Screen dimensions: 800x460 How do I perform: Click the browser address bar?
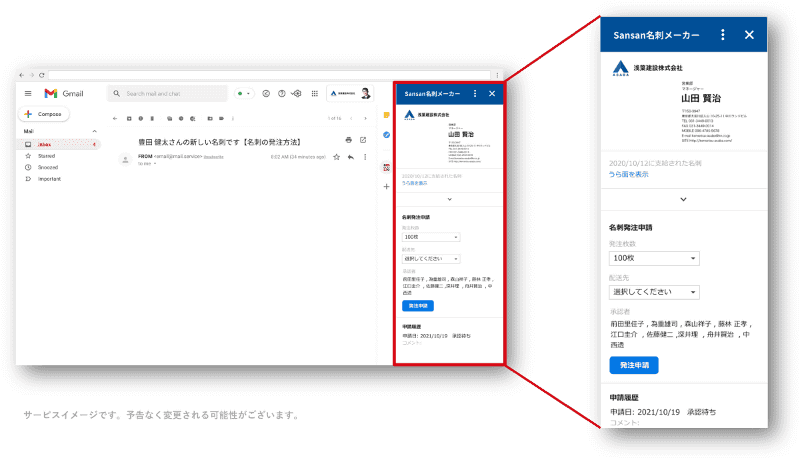269,75
